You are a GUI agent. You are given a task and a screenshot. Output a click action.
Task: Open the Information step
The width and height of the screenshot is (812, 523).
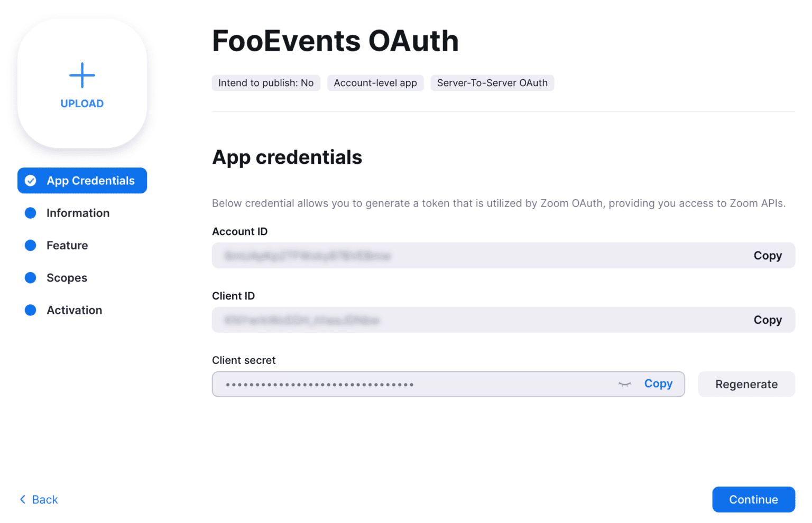pos(78,213)
